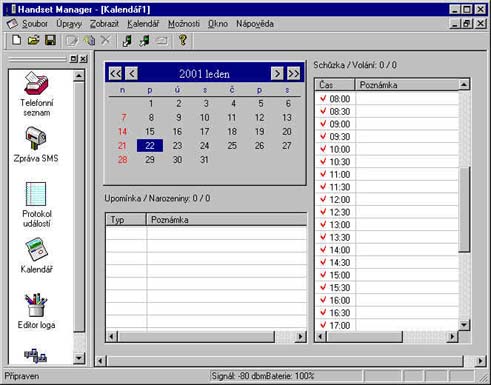
Task: Click the copy entries toolbar icon
Action: point(89,40)
